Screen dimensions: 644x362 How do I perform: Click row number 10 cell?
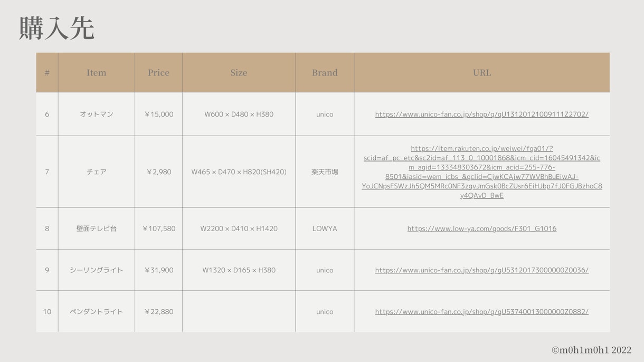(x=47, y=312)
